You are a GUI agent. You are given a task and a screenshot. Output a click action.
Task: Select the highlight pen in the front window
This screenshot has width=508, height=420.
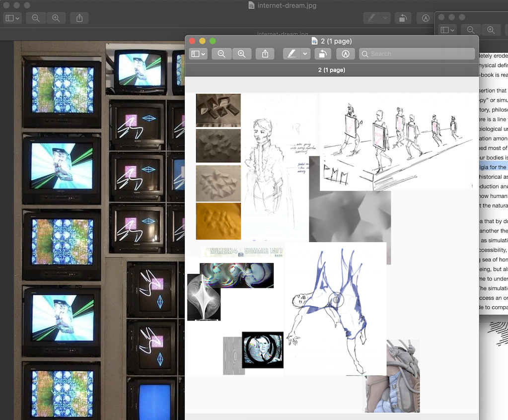click(291, 54)
